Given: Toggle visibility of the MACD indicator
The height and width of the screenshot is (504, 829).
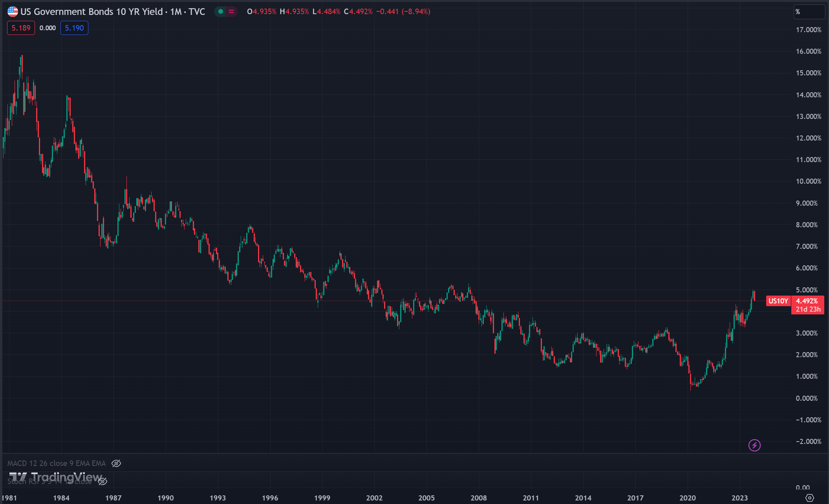Looking at the screenshot, I should [116, 463].
